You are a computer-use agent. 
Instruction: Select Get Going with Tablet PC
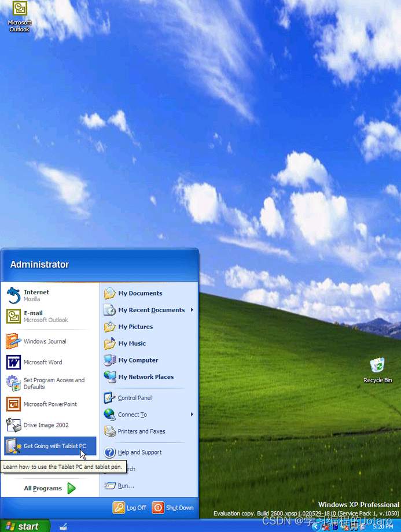tap(50, 446)
